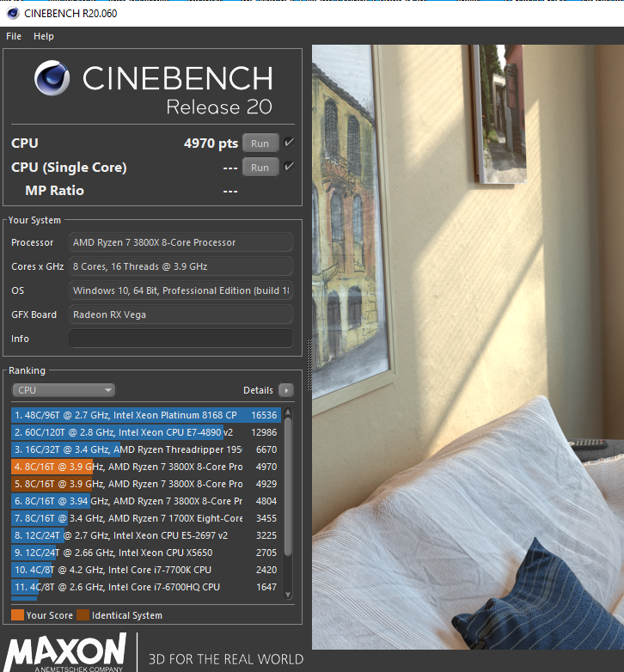Expand ranking Details with the arrow button
This screenshot has width=624, height=672.
click(x=286, y=390)
